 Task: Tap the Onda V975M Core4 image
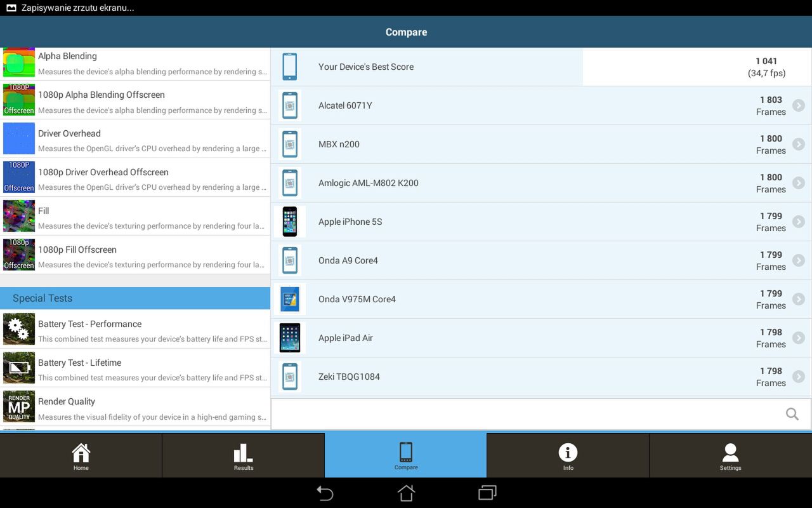290,299
